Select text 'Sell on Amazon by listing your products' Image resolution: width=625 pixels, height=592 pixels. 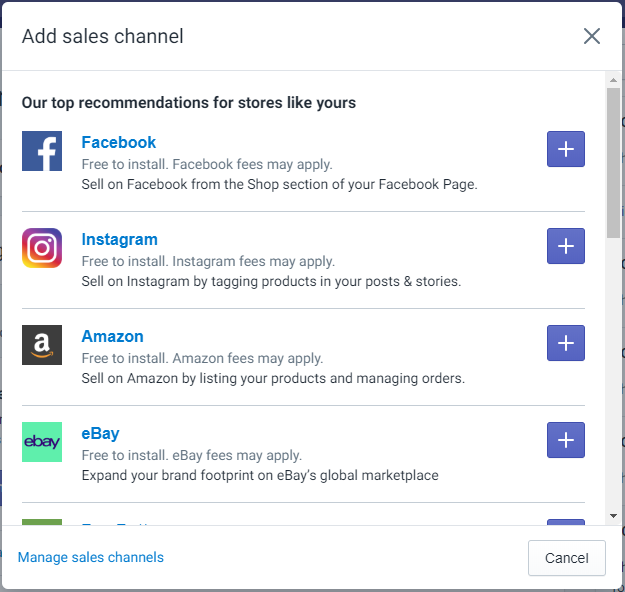coord(204,378)
